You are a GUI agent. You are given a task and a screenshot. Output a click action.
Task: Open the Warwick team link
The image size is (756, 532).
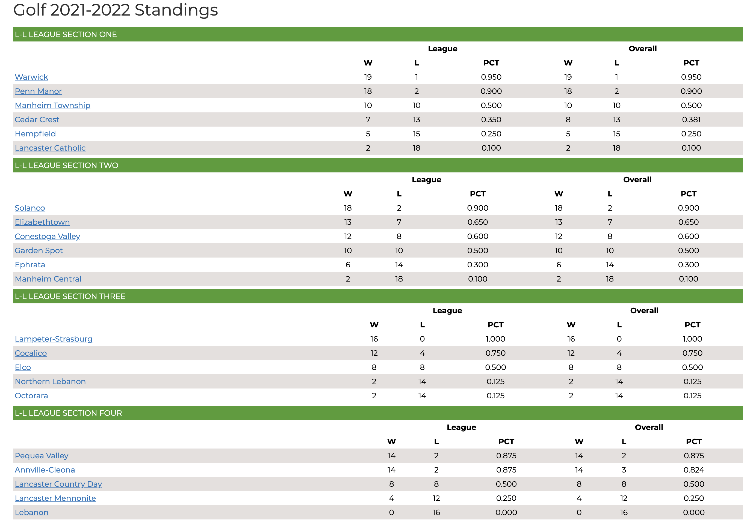[x=31, y=77]
